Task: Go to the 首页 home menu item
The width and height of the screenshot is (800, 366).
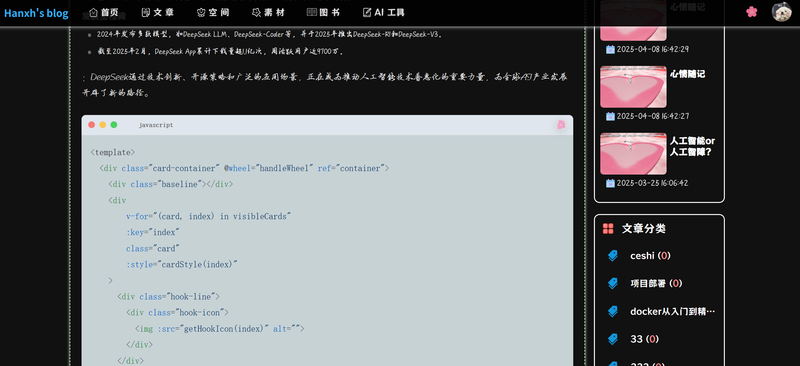Action: [104, 13]
